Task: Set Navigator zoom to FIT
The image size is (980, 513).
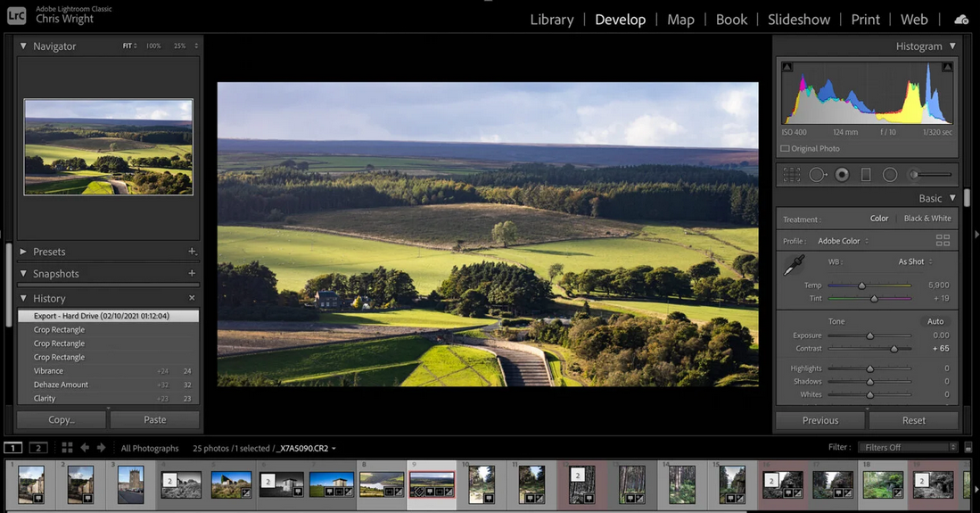Action: pos(128,46)
